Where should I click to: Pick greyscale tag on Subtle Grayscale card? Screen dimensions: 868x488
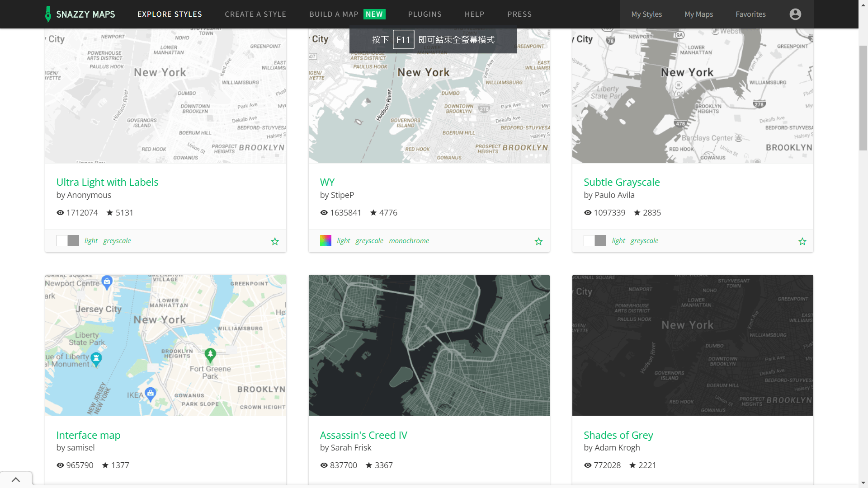[644, 240]
